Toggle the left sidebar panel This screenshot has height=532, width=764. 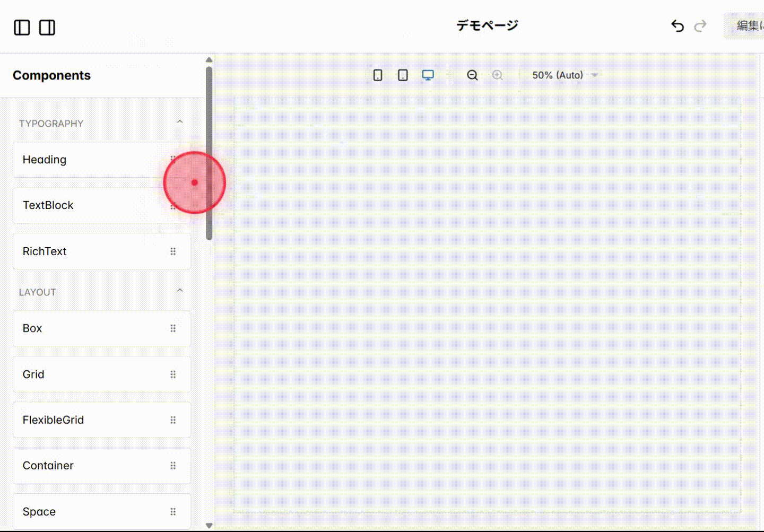[21, 27]
